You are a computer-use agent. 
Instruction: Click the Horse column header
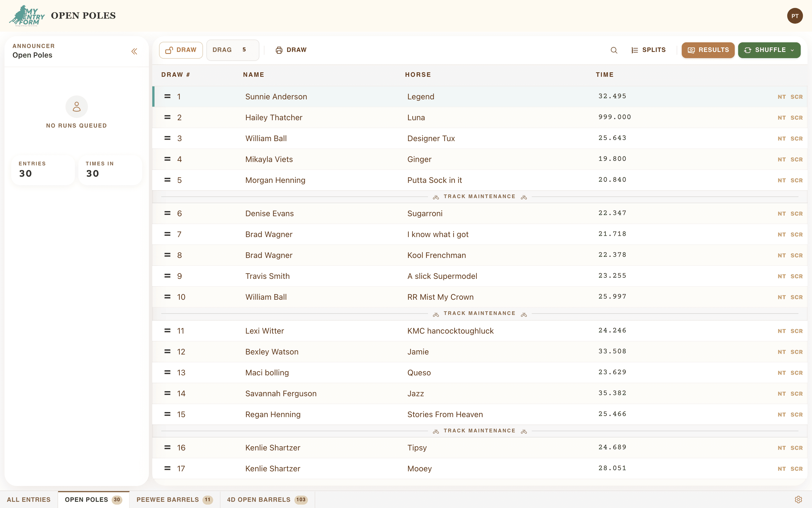click(x=418, y=75)
